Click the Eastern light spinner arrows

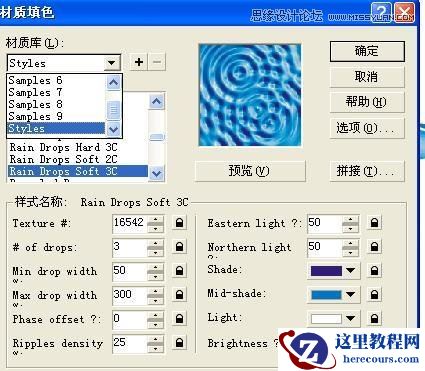pyautogui.click(x=350, y=224)
